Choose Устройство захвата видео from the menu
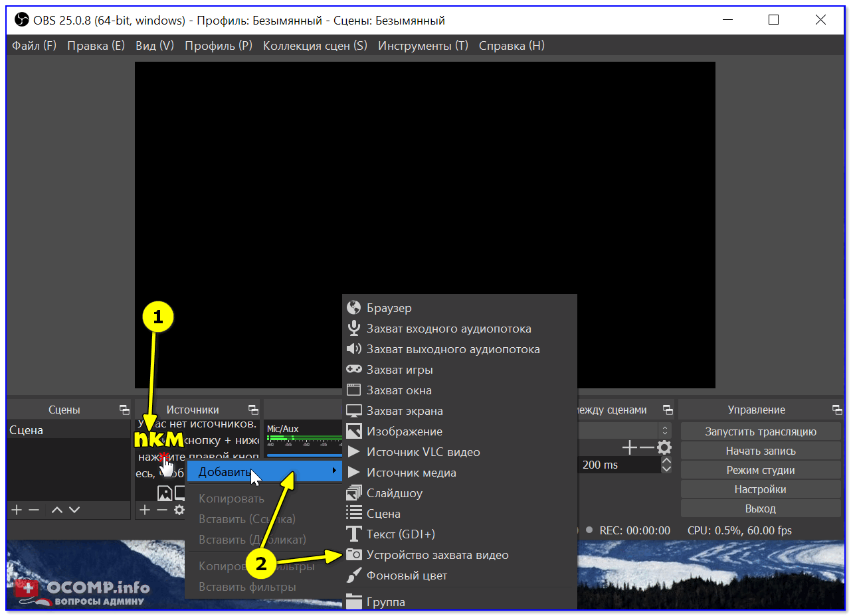Screen dimensions: 851x616 click(437, 555)
